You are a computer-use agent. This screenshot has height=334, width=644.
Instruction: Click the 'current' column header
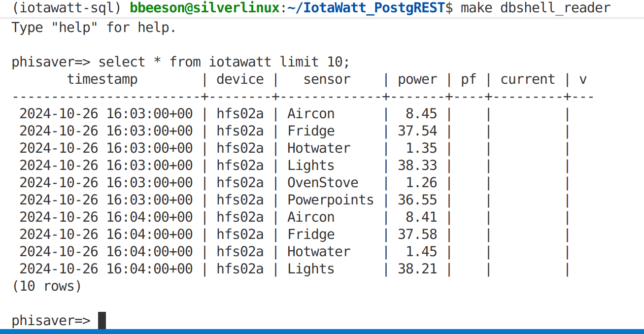pyautogui.click(x=528, y=79)
